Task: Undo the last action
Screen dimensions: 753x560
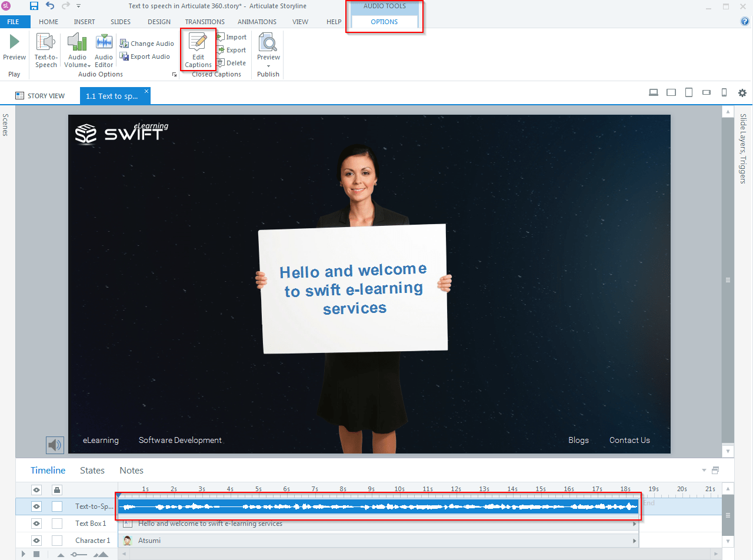Action: point(50,6)
